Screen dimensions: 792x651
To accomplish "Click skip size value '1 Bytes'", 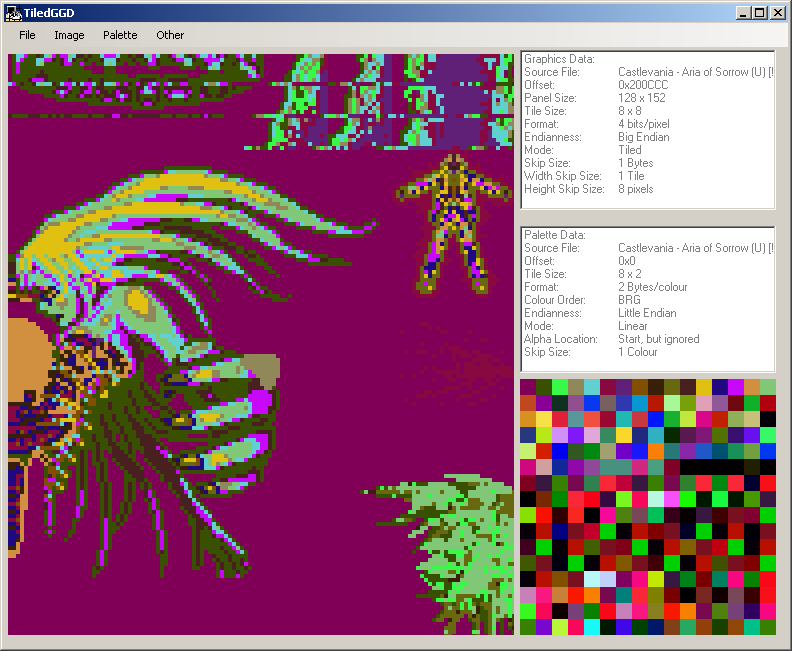I will coord(636,163).
